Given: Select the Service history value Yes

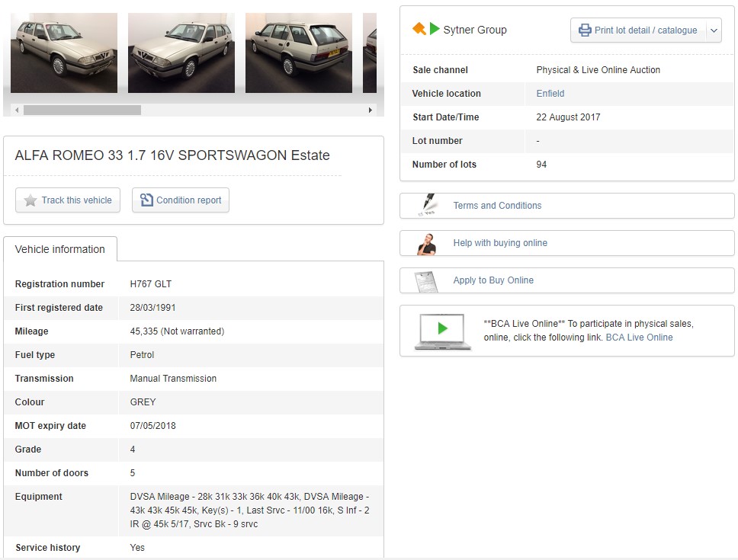Looking at the screenshot, I should (x=137, y=548).
